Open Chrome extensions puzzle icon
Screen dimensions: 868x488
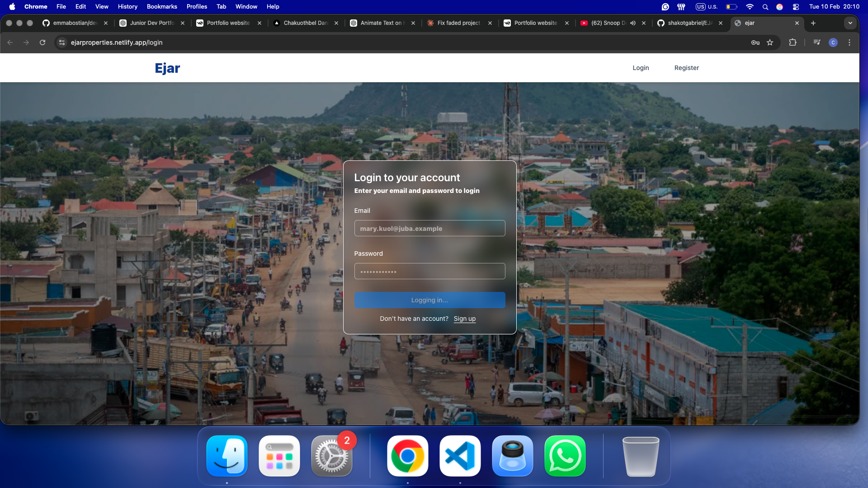[x=793, y=42]
